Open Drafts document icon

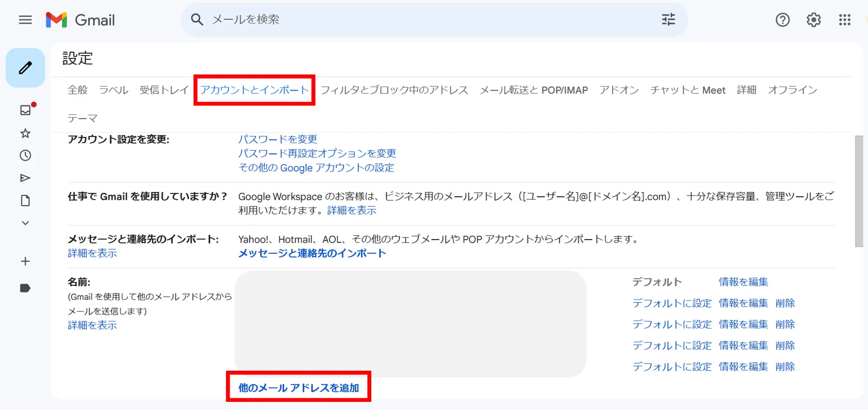click(x=25, y=200)
